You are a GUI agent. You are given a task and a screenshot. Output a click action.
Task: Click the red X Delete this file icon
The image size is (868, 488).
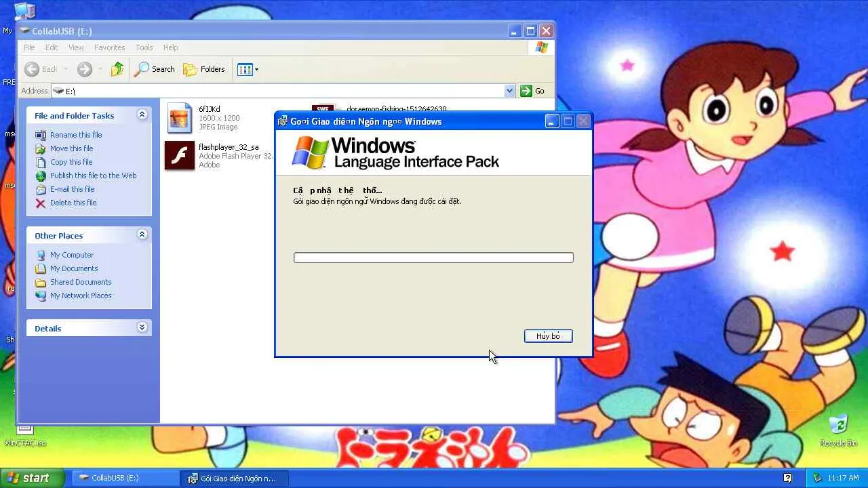pos(41,203)
